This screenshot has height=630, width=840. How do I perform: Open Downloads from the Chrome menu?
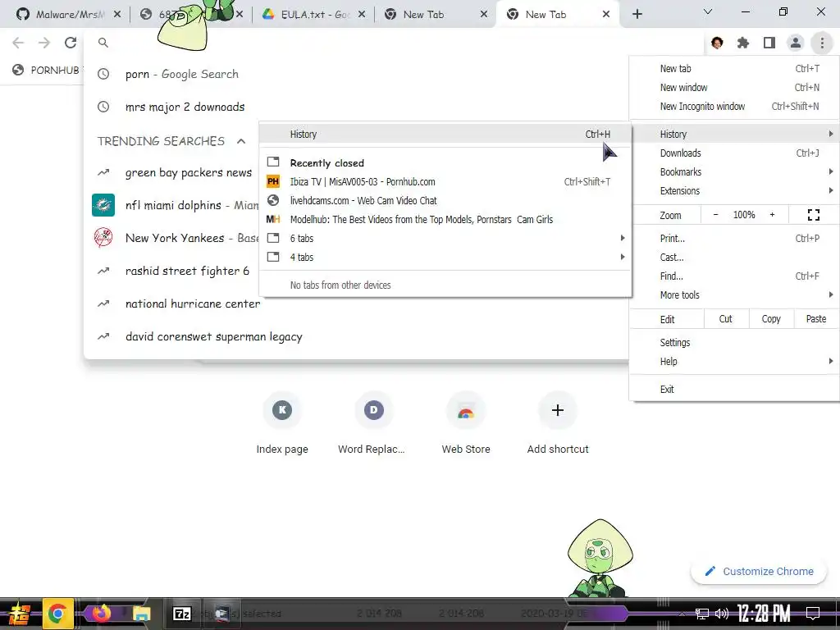(x=734, y=153)
